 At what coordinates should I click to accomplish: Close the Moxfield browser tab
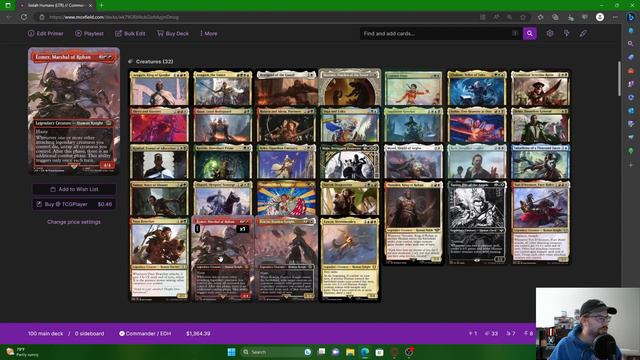[90, 5]
